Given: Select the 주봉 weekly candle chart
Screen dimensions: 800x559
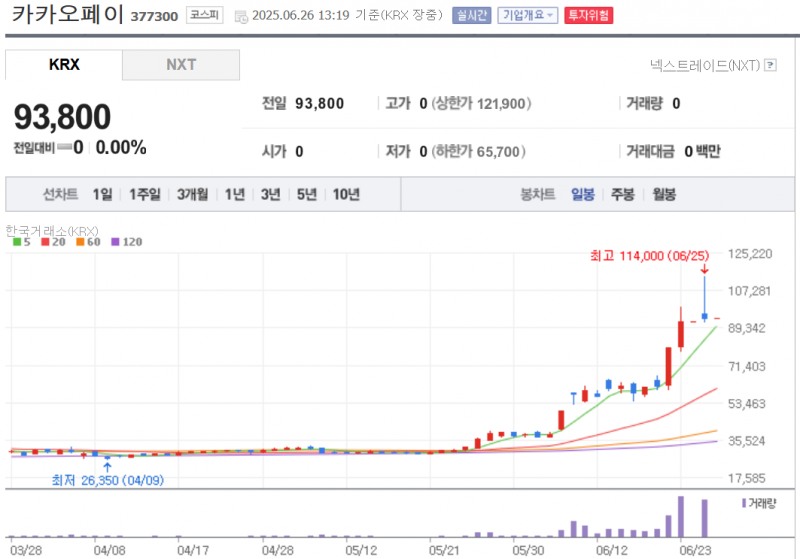Looking at the screenshot, I should coord(622,194).
